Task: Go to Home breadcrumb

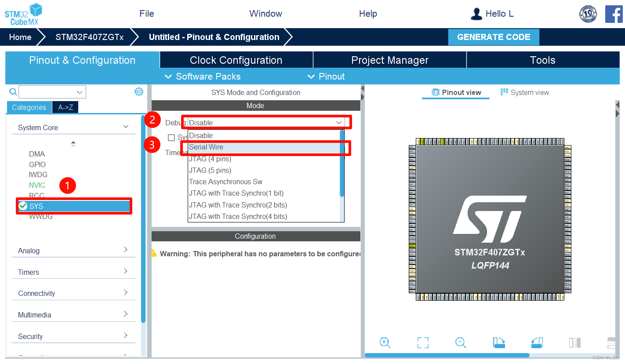Action: (x=20, y=37)
